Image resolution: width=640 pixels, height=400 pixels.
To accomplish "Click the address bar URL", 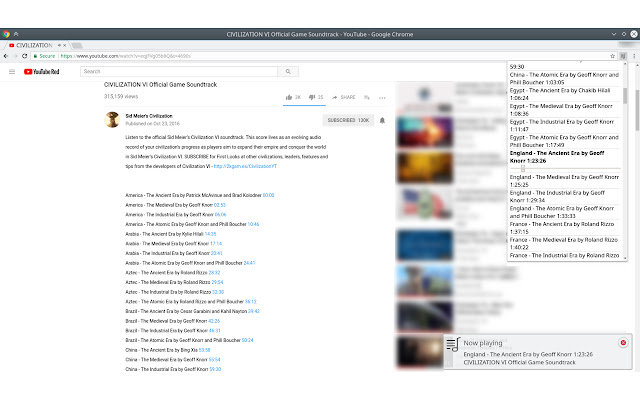I will pyautogui.click(x=126, y=56).
